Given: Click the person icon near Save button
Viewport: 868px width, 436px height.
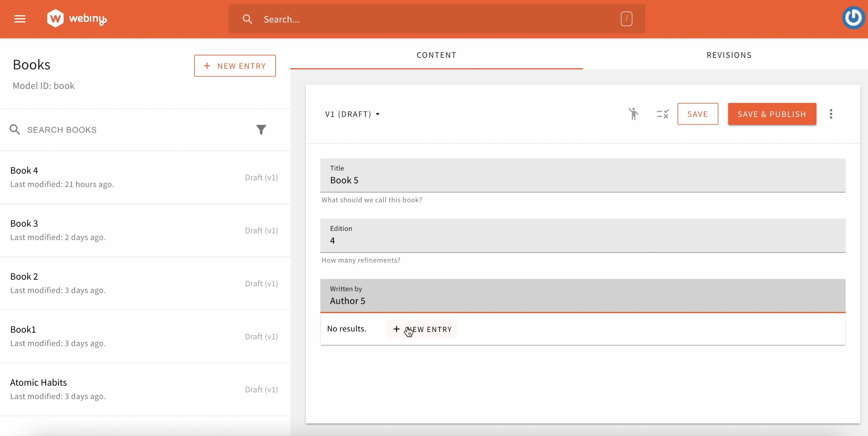Looking at the screenshot, I should point(634,114).
